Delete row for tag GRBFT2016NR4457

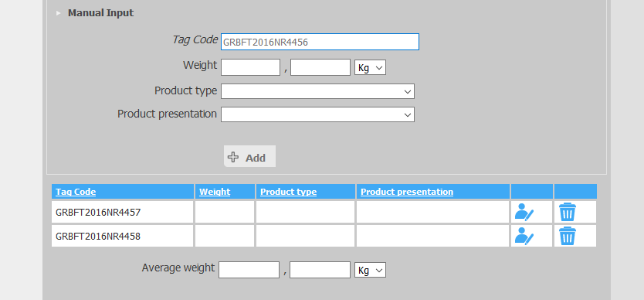coord(568,213)
